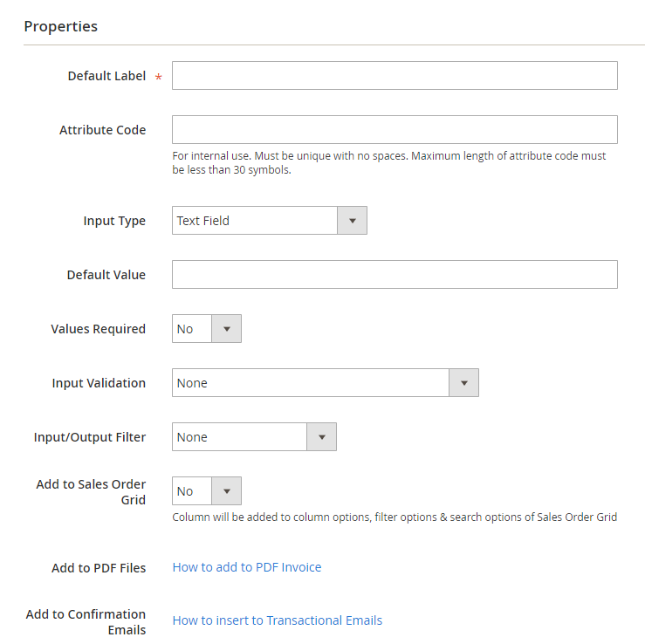Click the Input/Output Filter arrow icon
The width and height of the screenshot is (645, 644).
[x=321, y=437]
